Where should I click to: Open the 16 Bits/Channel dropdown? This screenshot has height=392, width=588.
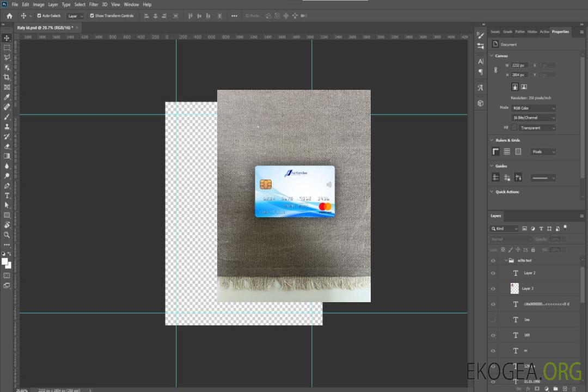coord(533,118)
